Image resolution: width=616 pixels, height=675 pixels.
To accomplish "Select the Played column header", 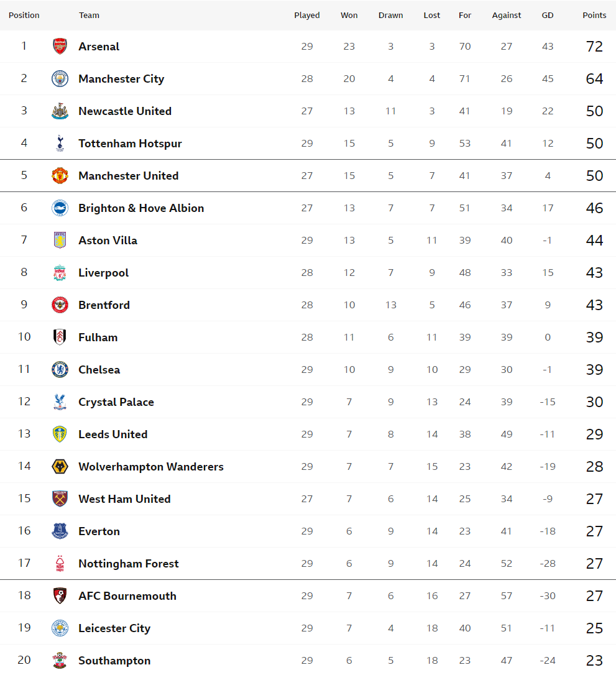I will click(x=307, y=15).
